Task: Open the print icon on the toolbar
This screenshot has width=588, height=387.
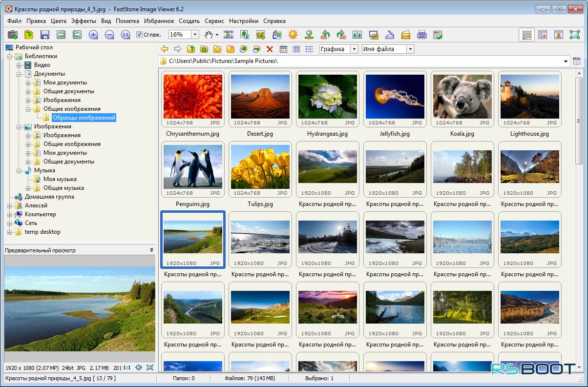Action: [x=420, y=35]
